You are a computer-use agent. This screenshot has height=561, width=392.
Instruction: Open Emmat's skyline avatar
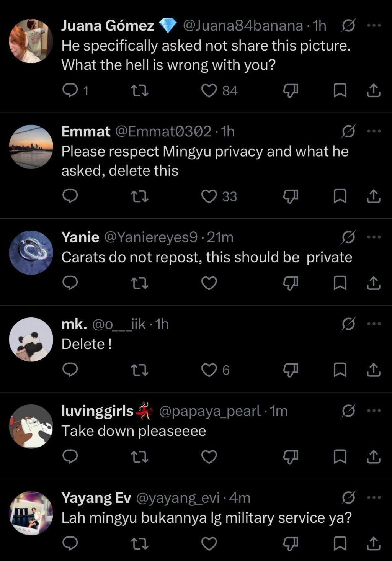click(31, 147)
